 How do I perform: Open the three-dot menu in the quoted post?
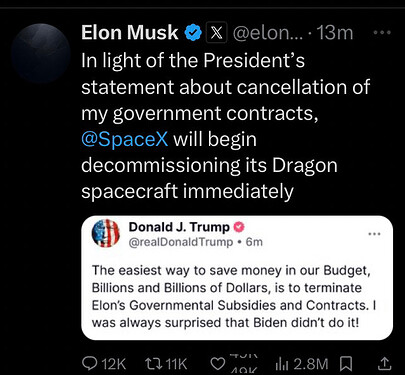(x=374, y=234)
